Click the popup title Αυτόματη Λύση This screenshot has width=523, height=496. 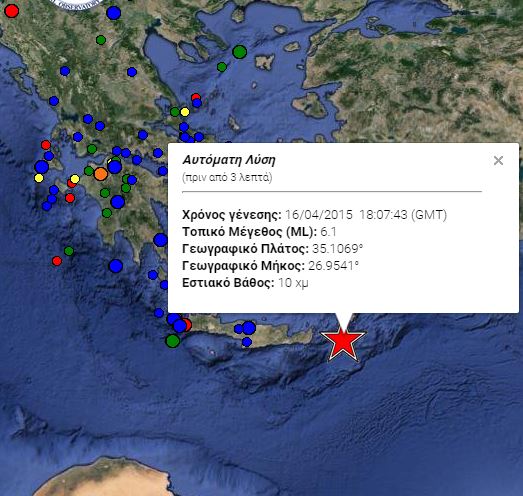tap(229, 160)
